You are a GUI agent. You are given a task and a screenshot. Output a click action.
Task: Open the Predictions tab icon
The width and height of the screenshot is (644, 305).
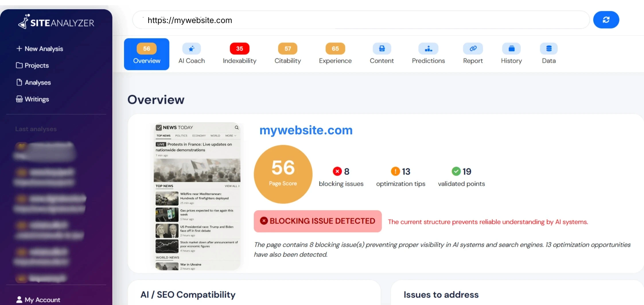[428, 48]
